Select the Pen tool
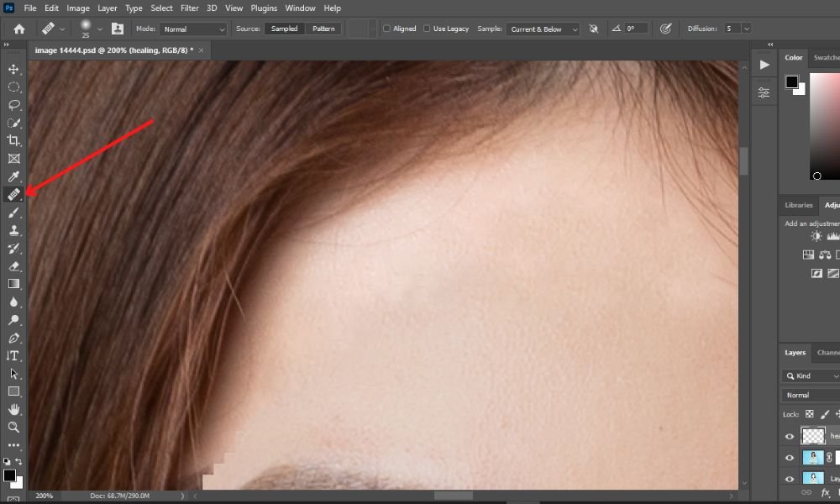Viewport: 840px width, 504px height. pyautogui.click(x=13, y=338)
